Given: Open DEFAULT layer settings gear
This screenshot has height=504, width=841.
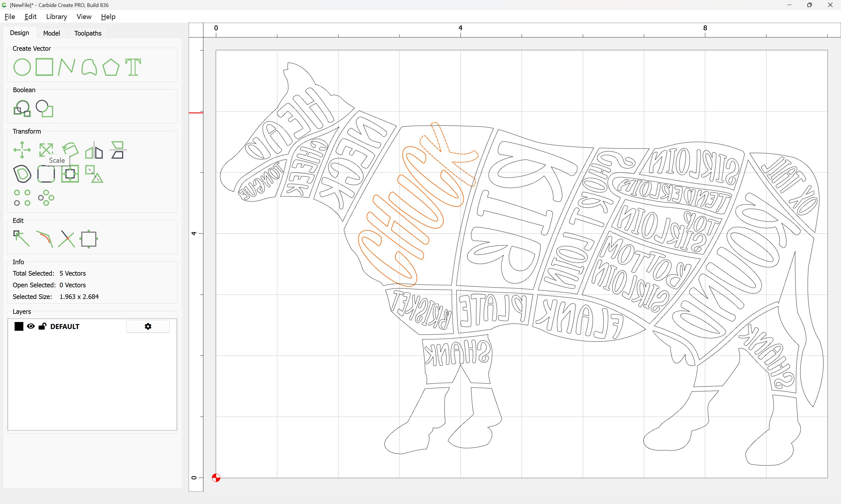Looking at the screenshot, I should (x=148, y=326).
